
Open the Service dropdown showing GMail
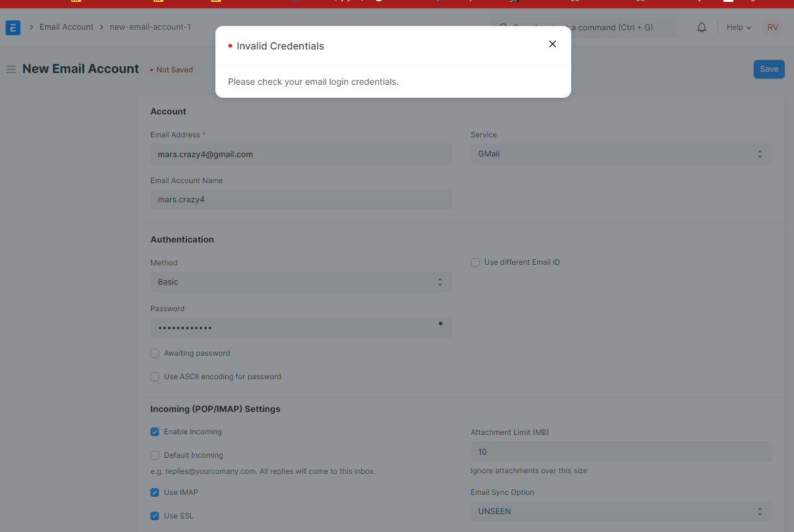coord(621,153)
